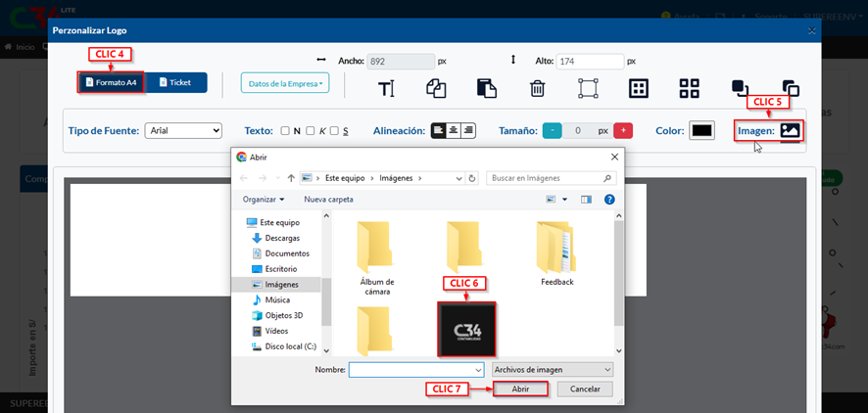868x413 pixels.
Task: Switch to the Ticket format tab
Action: pos(175,82)
